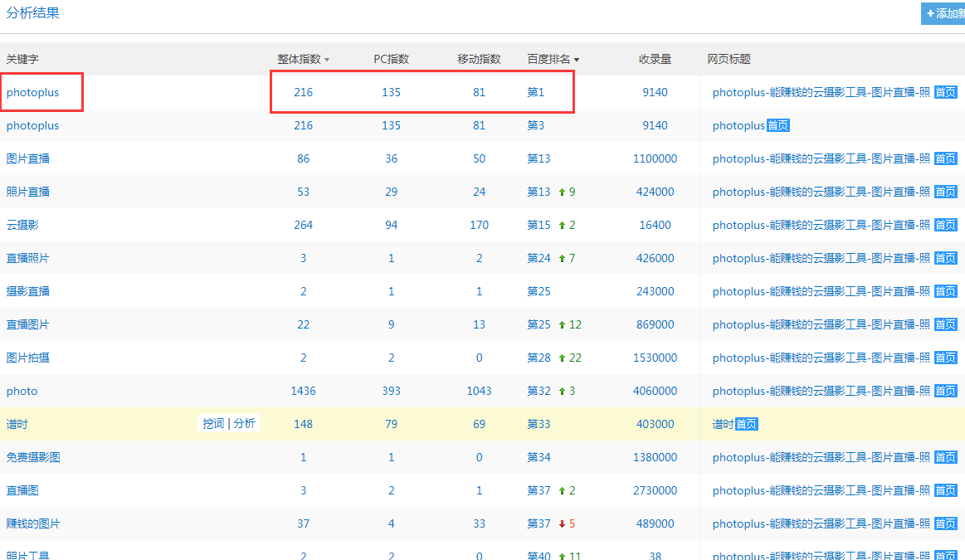
Task: Click the 移动指数 column header
Action: click(479, 59)
